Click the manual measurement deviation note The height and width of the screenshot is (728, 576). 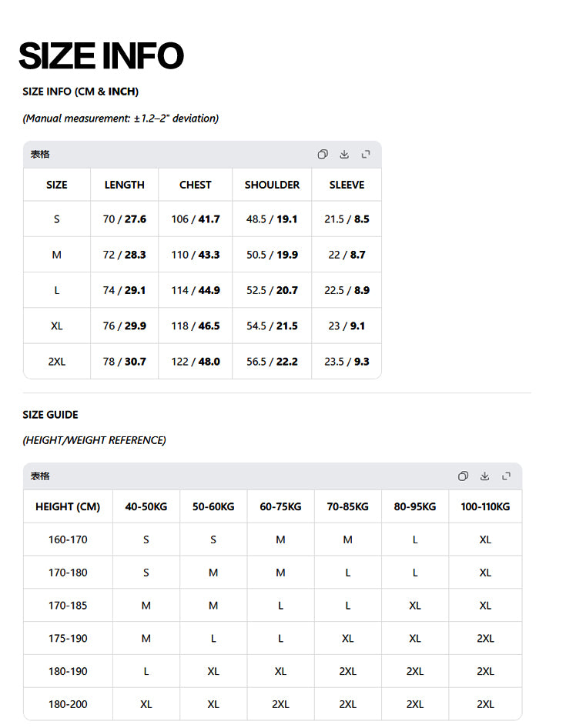pos(121,119)
